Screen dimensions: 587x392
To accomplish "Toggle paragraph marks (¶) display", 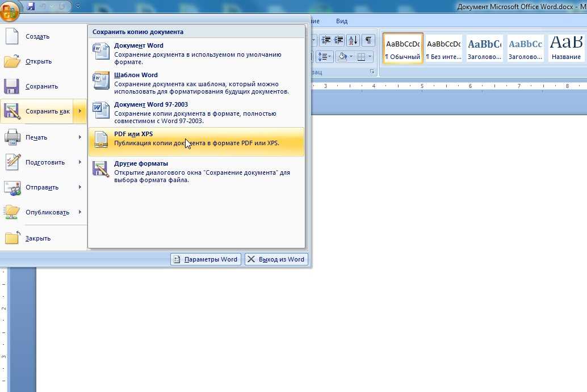I will coord(368,40).
